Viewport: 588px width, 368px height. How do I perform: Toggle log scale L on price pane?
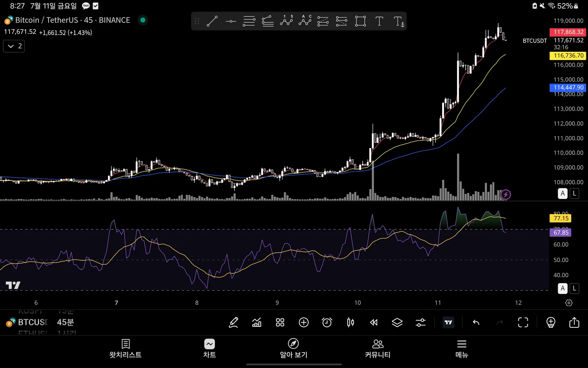(574, 194)
